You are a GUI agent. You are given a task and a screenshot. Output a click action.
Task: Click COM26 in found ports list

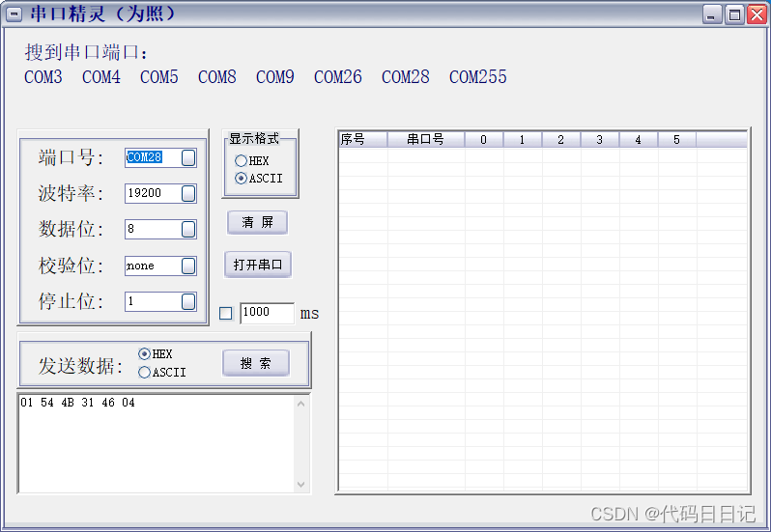338,77
